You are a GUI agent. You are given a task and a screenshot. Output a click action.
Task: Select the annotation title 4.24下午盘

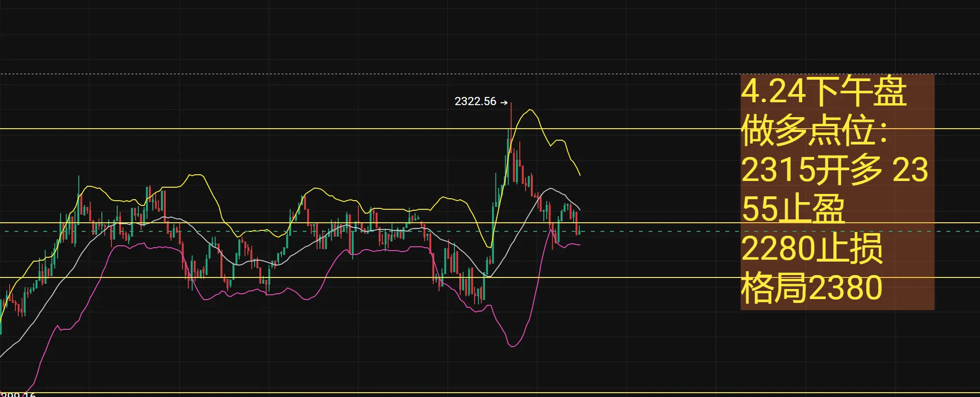click(823, 91)
